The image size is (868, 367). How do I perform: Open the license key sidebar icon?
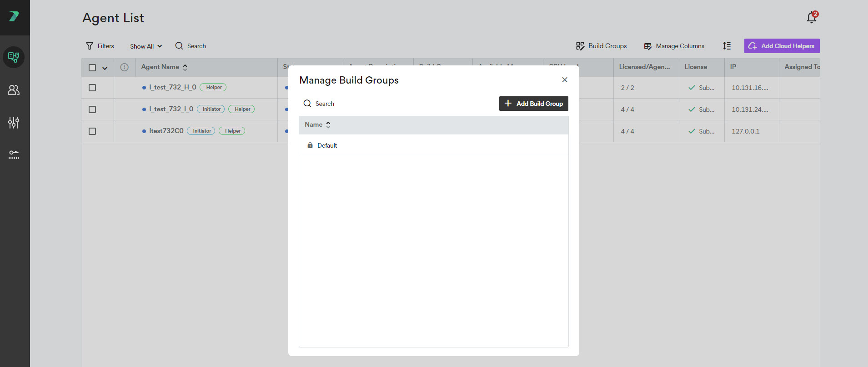14,155
